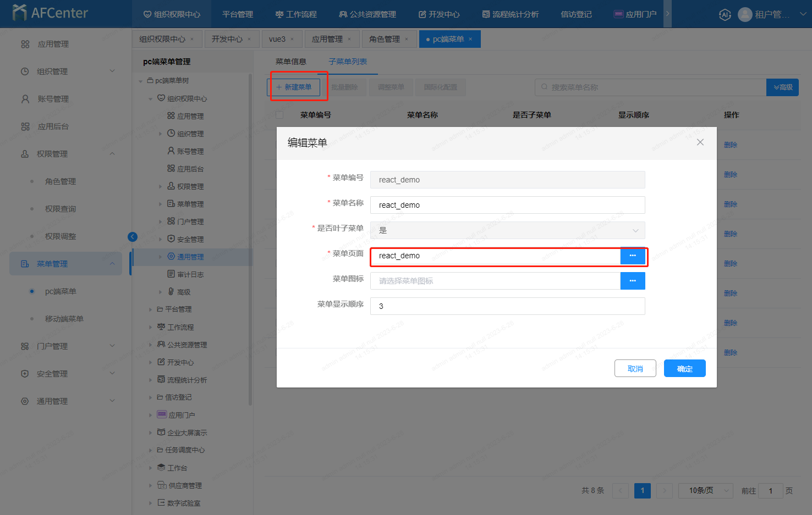Select 审计日志 in the menu tree
This screenshot has height=515, width=812.
190,274
